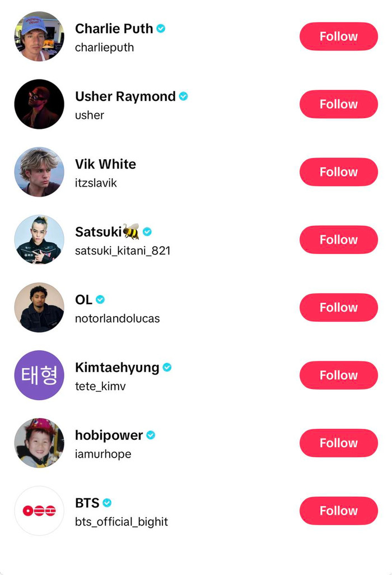Click Usher Raymond's blue verified badge
392x575 pixels.
point(183,96)
